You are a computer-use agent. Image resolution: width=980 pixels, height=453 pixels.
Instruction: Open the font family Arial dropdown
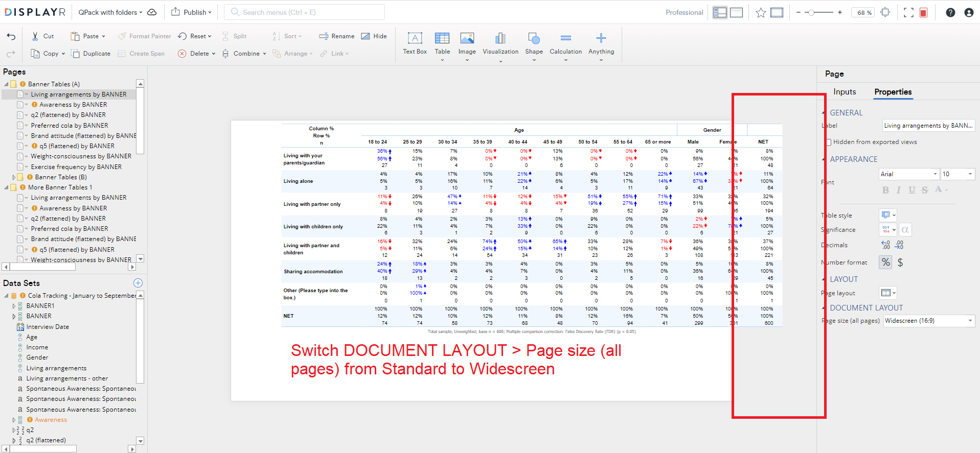tap(909, 174)
